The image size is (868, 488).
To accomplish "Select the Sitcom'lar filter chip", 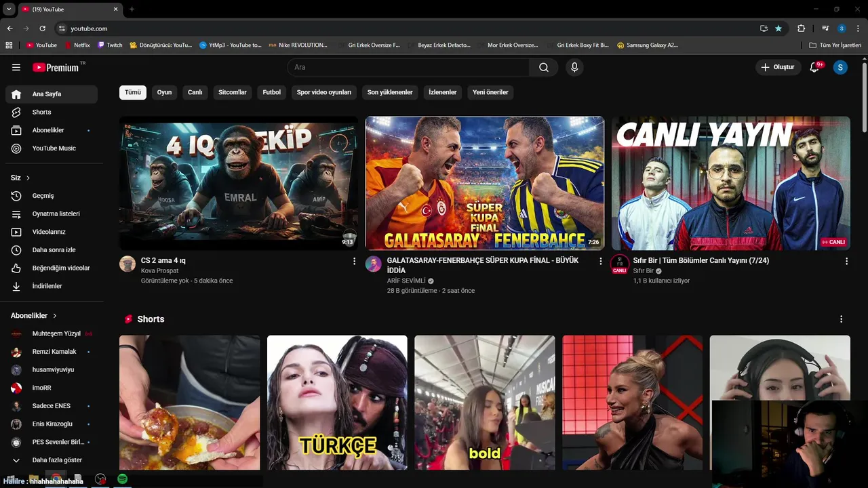I will (233, 92).
